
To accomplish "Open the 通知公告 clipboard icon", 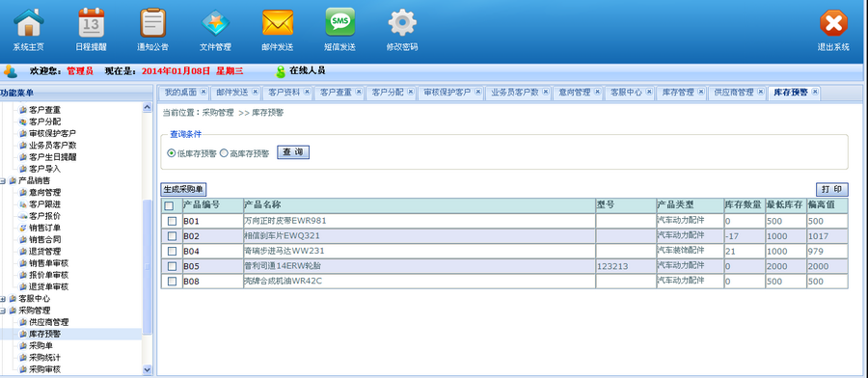I will pyautogui.click(x=152, y=23).
